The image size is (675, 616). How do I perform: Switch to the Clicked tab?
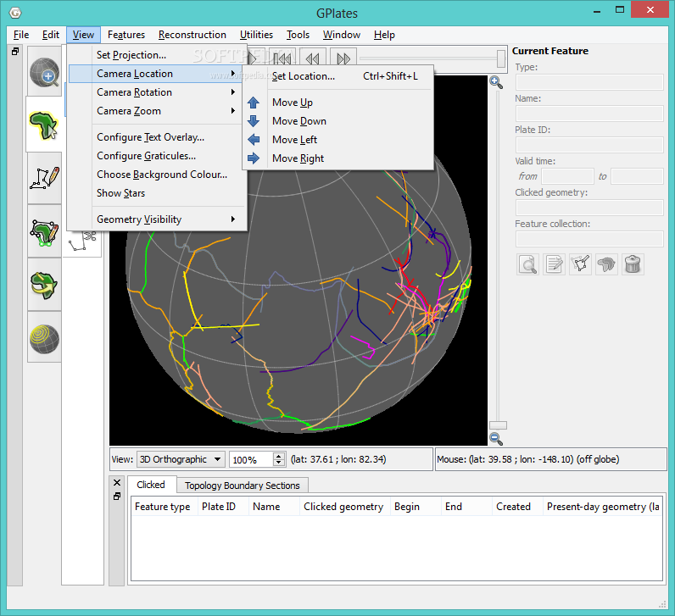(x=151, y=485)
